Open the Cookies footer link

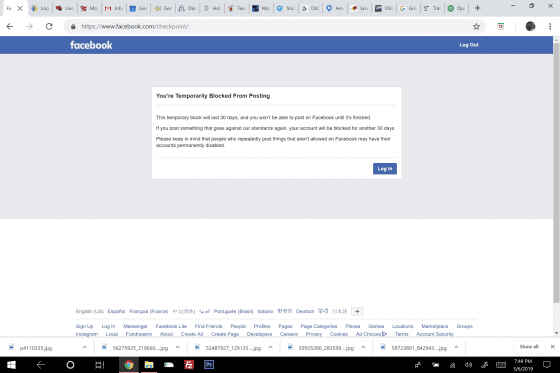click(x=339, y=334)
